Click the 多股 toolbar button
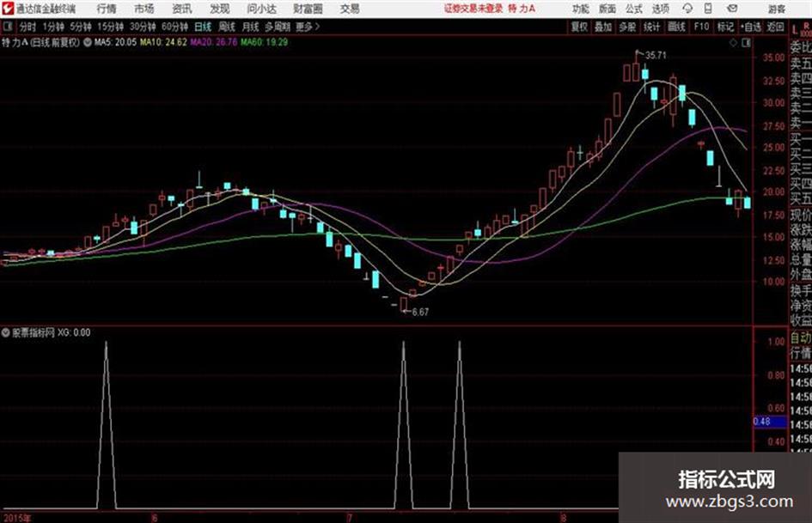The image size is (812, 523). pyautogui.click(x=627, y=27)
